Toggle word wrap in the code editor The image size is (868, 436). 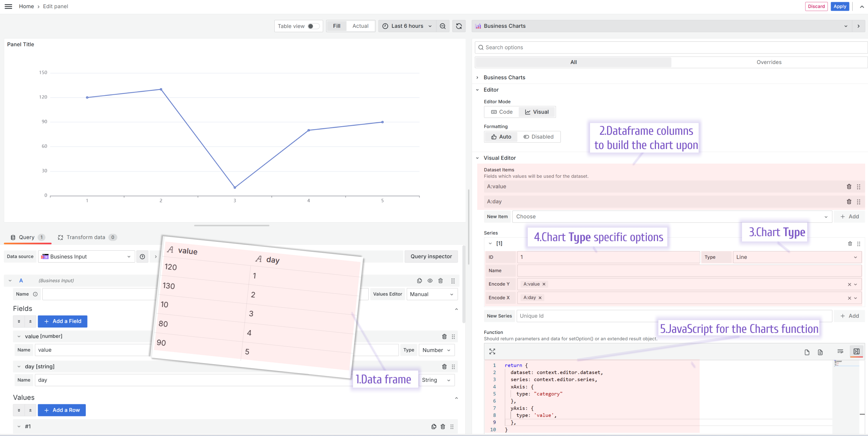point(841,351)
